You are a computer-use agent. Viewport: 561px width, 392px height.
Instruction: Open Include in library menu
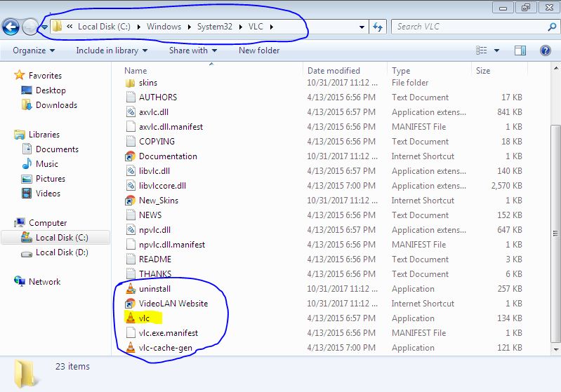pos(112,50)
